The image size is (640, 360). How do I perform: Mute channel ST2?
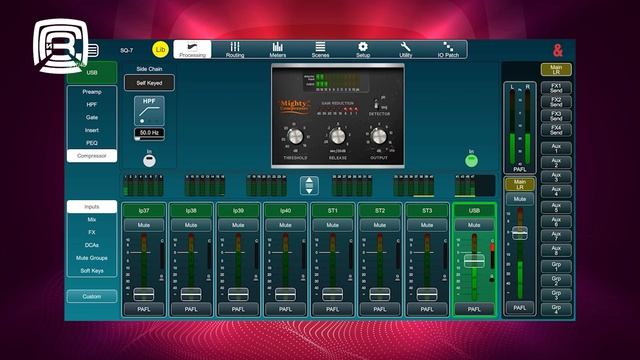click(x=380, y=225)
